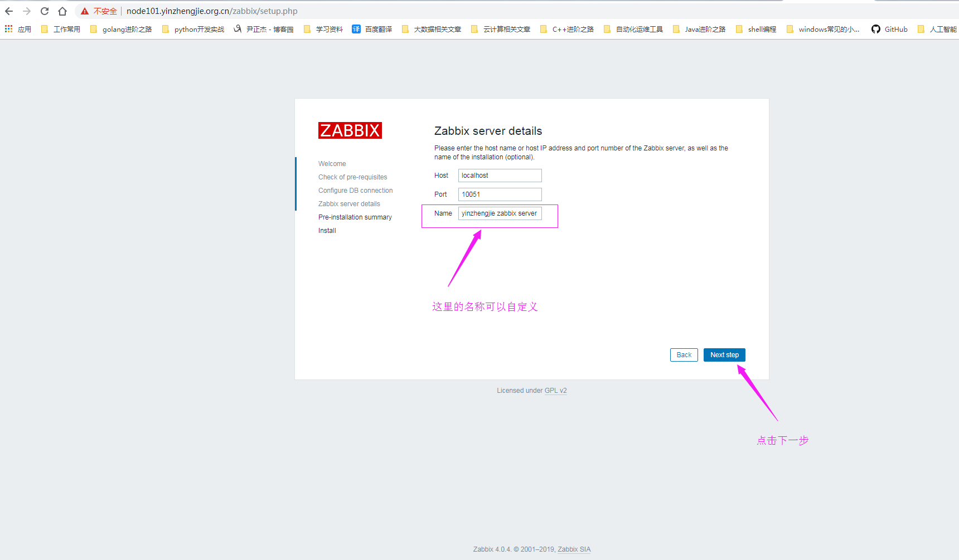
Task: Click the Port label
Action: point(440,194)
